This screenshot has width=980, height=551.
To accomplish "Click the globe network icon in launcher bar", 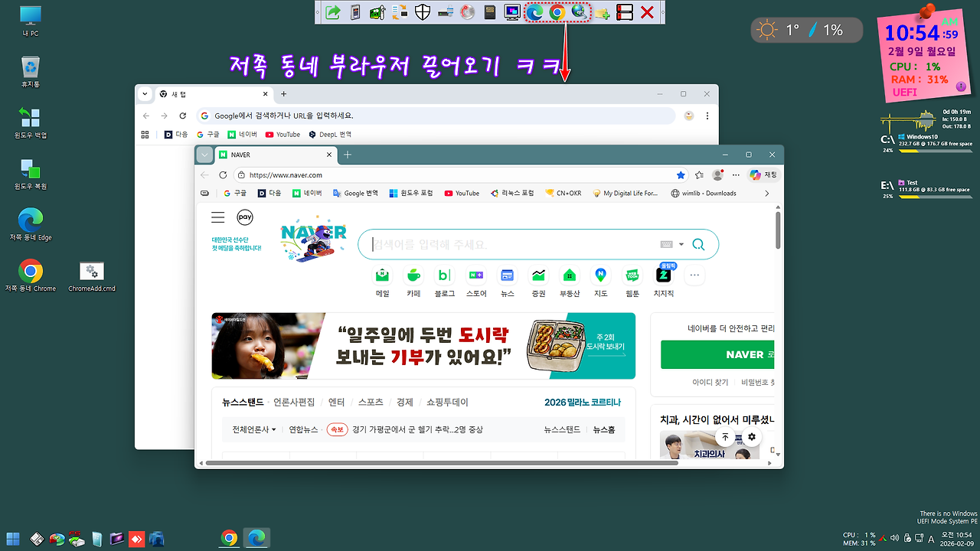I will [x=580, y=12].
